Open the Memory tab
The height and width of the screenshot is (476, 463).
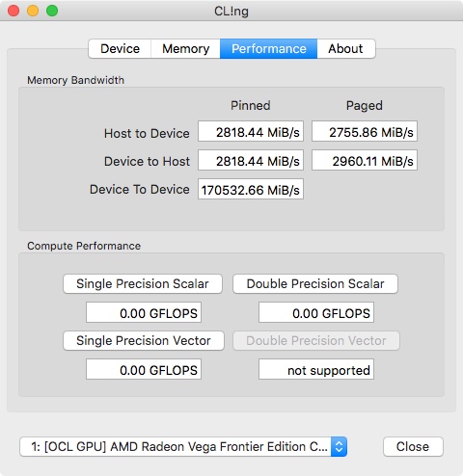point(185,49)
